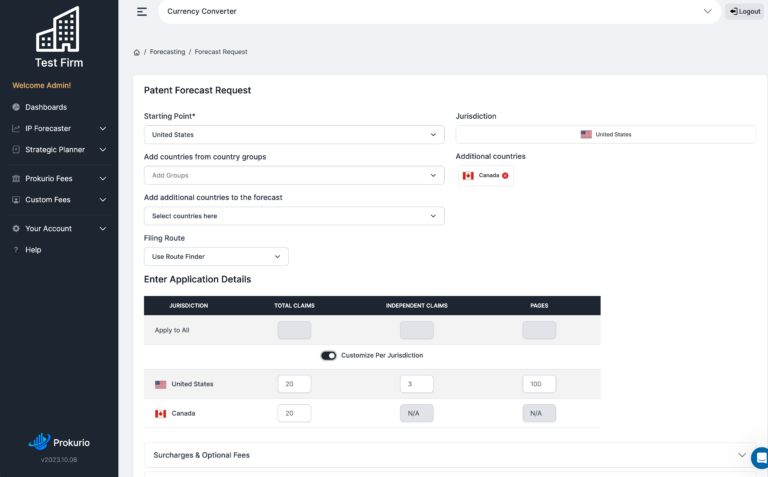Click the Enter Application Details heading

tap(197, 279)
